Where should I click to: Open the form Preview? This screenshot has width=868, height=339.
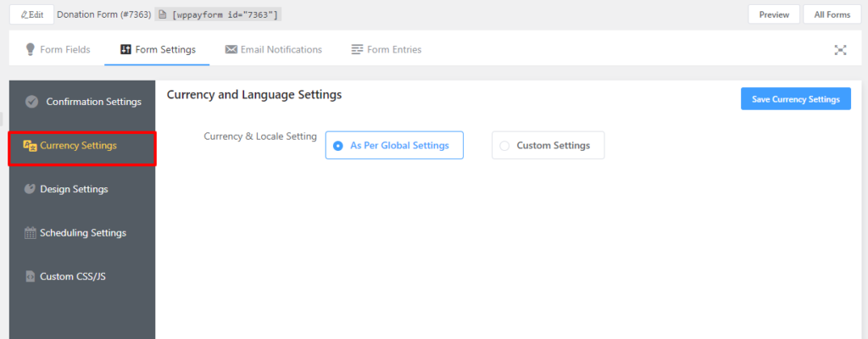(x=774, y=14)
